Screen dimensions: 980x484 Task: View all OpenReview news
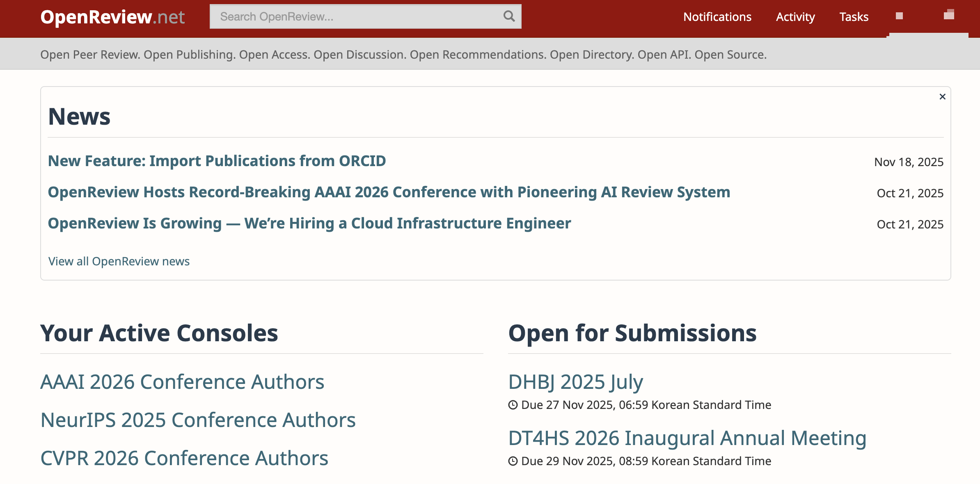[x=119, y=261]
